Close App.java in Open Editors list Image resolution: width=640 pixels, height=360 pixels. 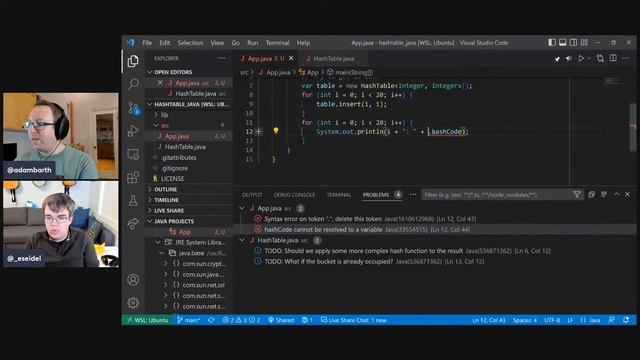(160, 83)
